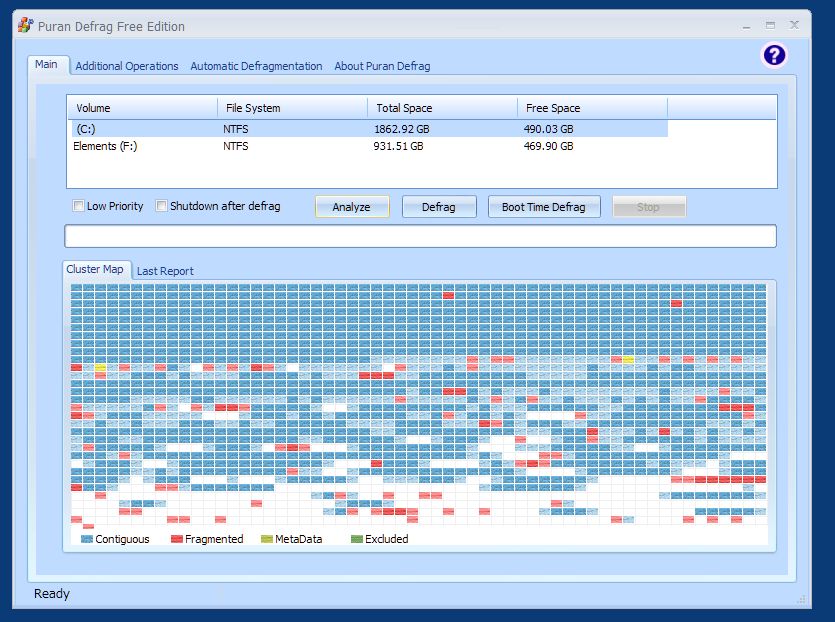Open the About Puran Defrag tab
Screen dimensions: 835x622
click(x=382, y=66)
